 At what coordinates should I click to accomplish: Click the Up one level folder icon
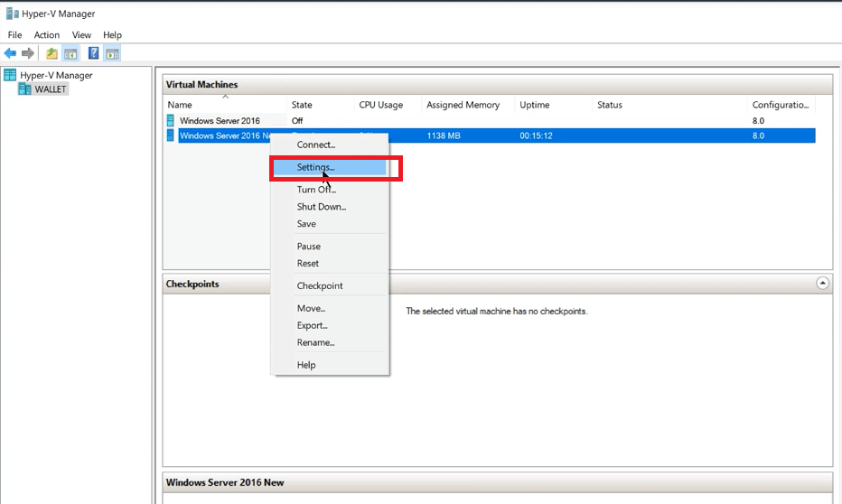pyautogui.click(x=51, y=53)
